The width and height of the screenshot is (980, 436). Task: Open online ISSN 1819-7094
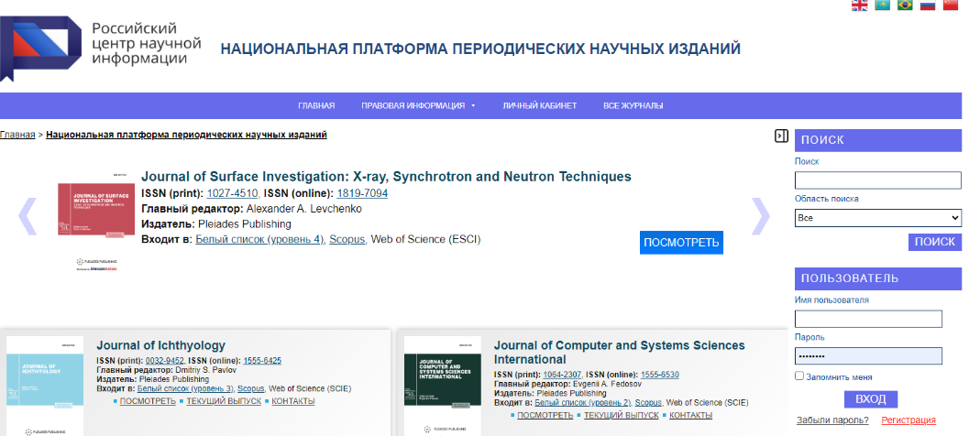[x=362, y=193]
